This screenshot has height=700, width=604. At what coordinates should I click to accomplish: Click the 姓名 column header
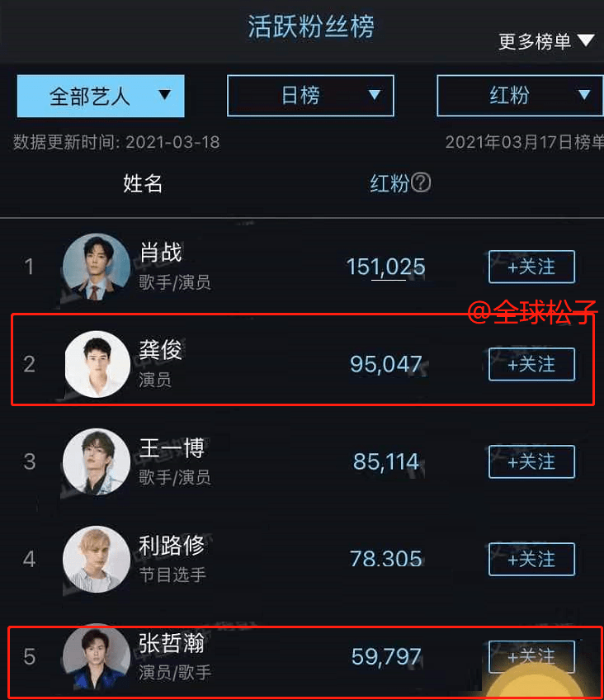[142, 183]
